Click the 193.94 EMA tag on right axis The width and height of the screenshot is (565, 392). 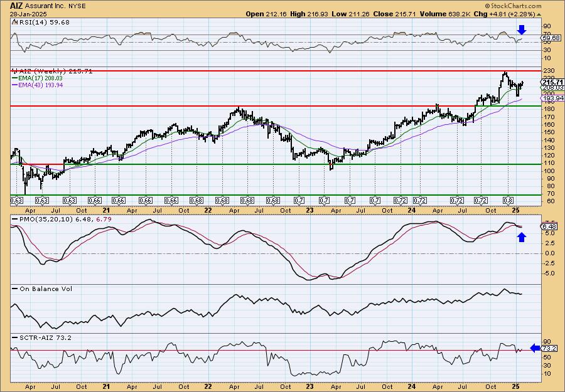click(552, 98)
